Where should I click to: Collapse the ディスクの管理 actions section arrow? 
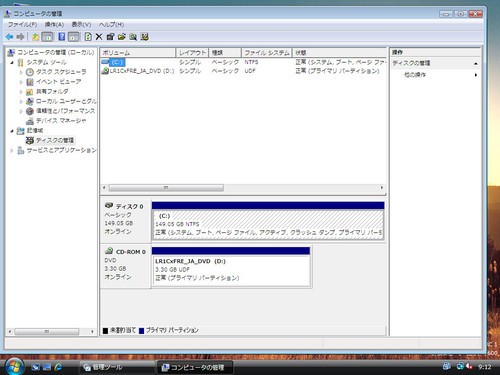pos(476,63)
